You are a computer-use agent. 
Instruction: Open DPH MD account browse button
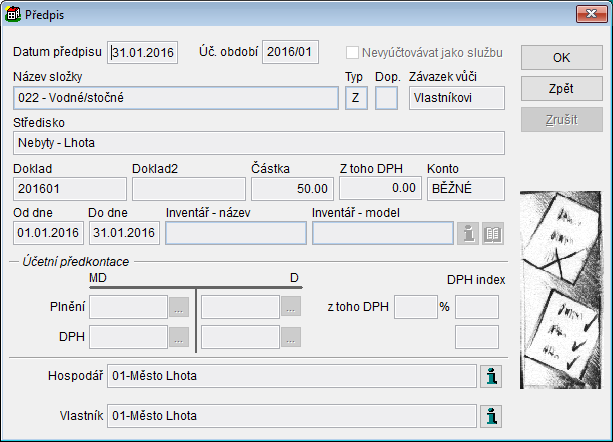[178, 337]
